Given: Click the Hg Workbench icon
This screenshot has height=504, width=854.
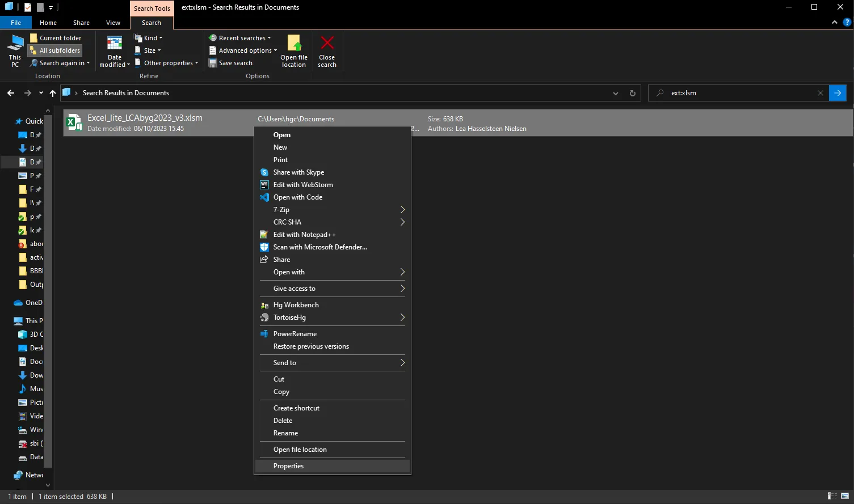Looking at the screenshot, I should click(264, 305).
